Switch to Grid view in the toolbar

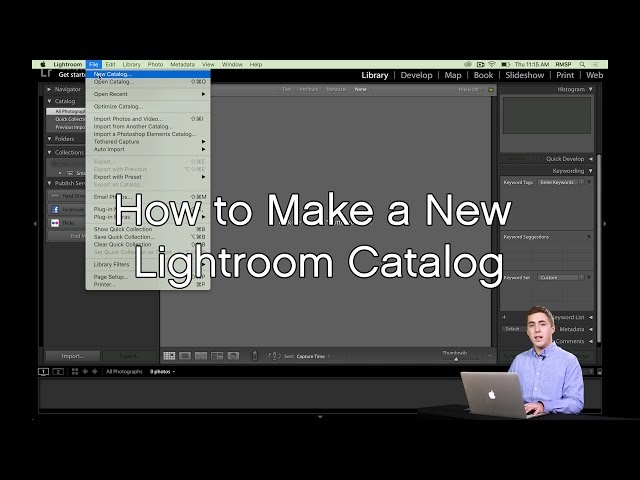169,356
